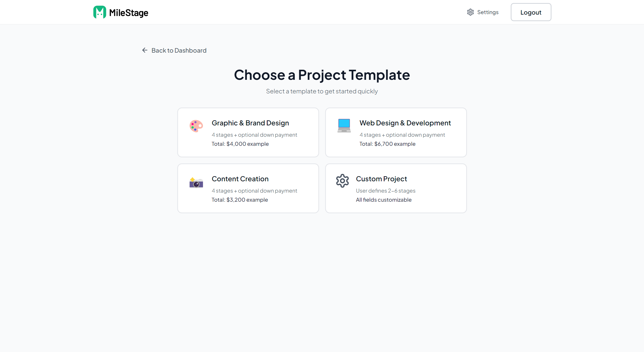
Task: Click the Total $6,700 example text
Action: [x=387, y=144]
